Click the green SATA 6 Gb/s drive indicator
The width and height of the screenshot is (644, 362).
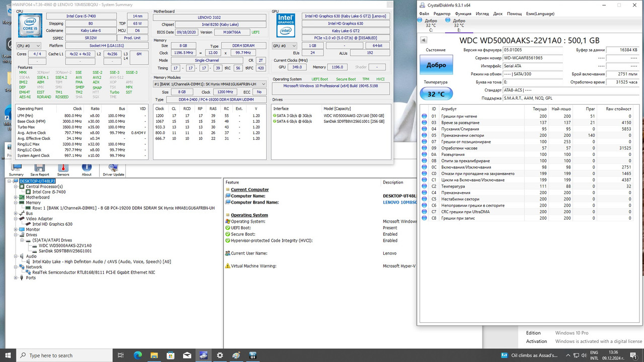pos(275,122)
